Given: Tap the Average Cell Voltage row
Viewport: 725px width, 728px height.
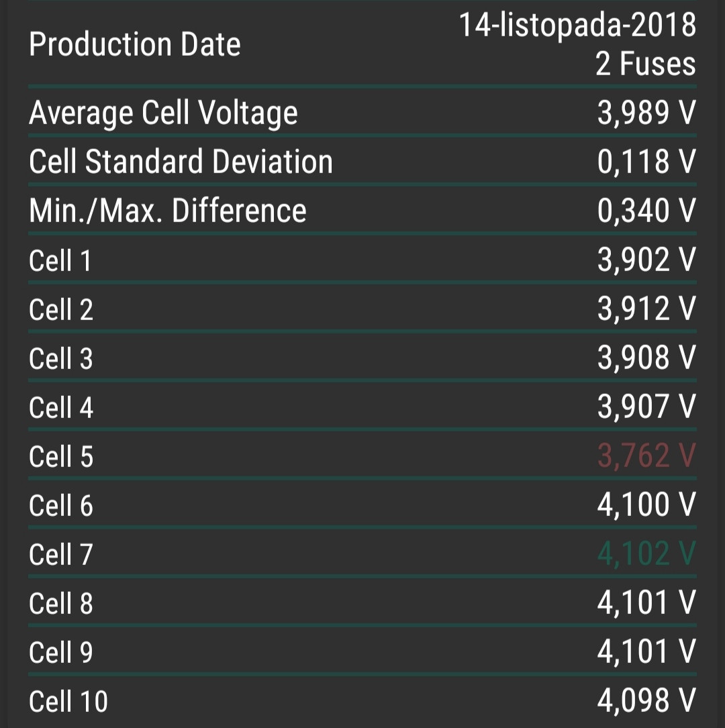Looking at the screenshot, I should [x=163, y=113].
